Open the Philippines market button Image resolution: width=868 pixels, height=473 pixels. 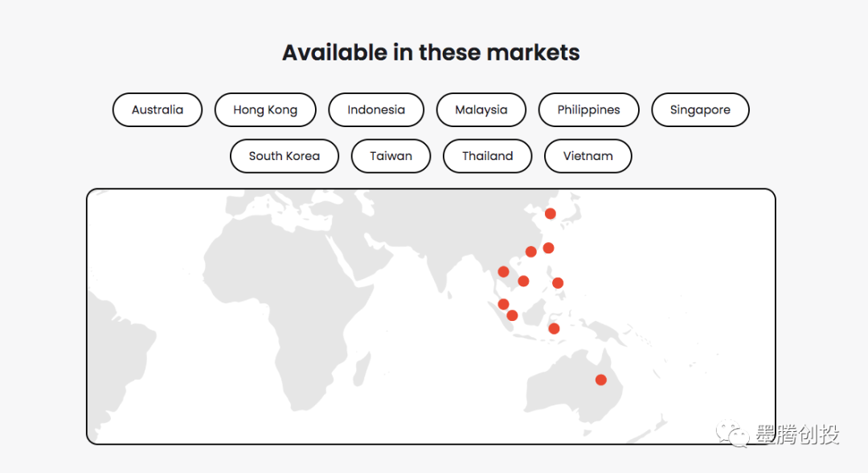click(x=588, y=110)
